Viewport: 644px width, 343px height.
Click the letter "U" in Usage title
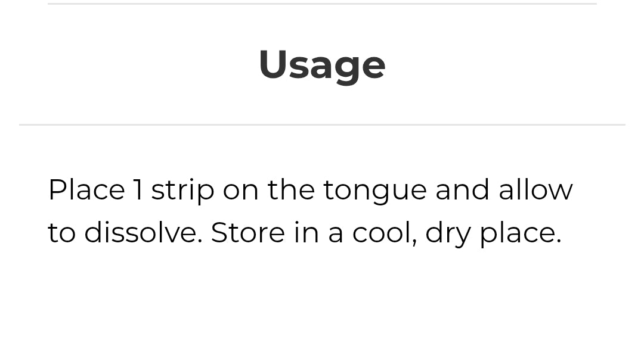272,64
